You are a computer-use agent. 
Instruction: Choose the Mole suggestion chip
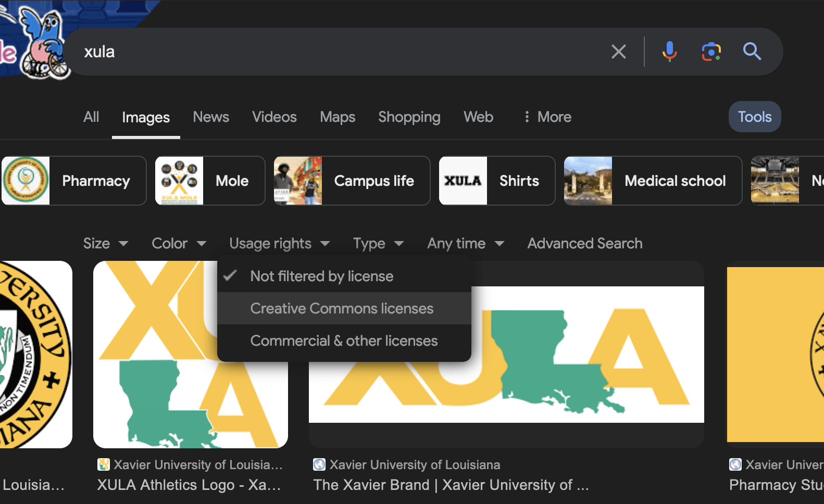pos(210,181)
